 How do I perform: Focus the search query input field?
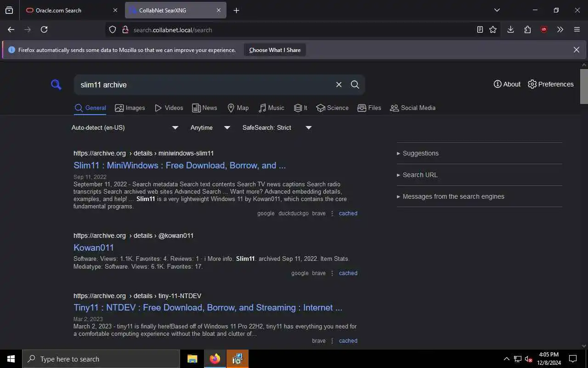[204, 85]
